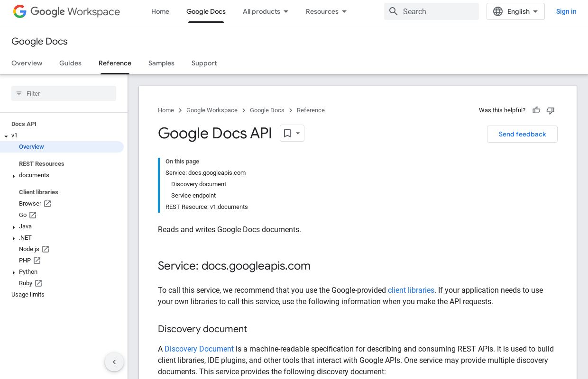This screenshot has width=588, height=379.
Task: Click the Browser client library item
Action: coord(30,204)
